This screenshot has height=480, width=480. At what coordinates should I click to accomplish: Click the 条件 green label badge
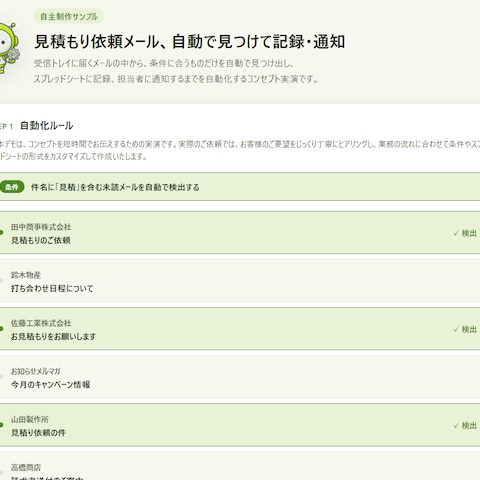pos(12,187)
